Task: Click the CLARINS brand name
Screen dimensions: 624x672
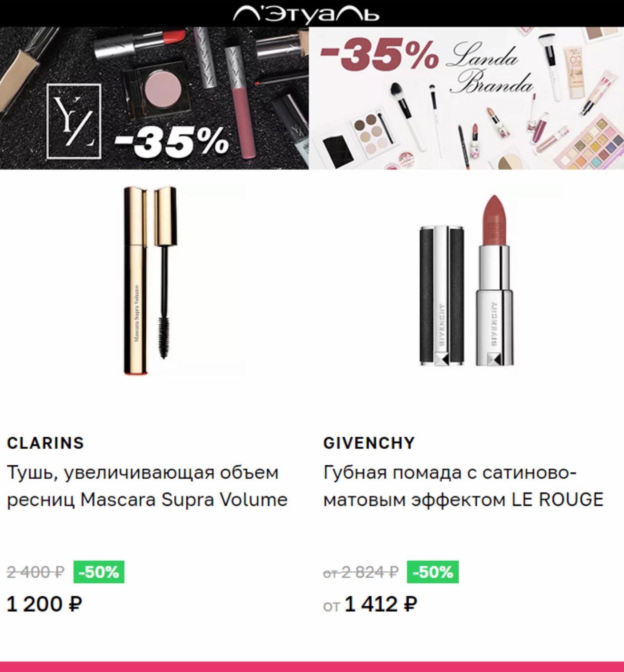Action: tap(45, 443)
